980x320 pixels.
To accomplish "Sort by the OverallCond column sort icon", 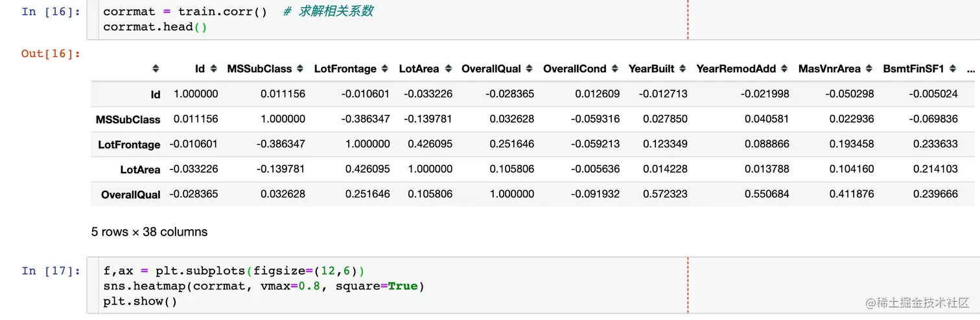I will pos(616,69).
